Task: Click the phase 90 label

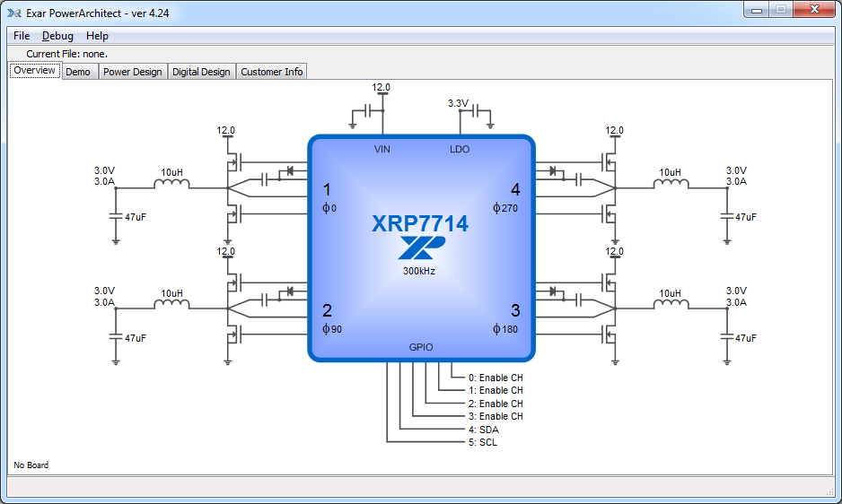Action: (332, 329)
